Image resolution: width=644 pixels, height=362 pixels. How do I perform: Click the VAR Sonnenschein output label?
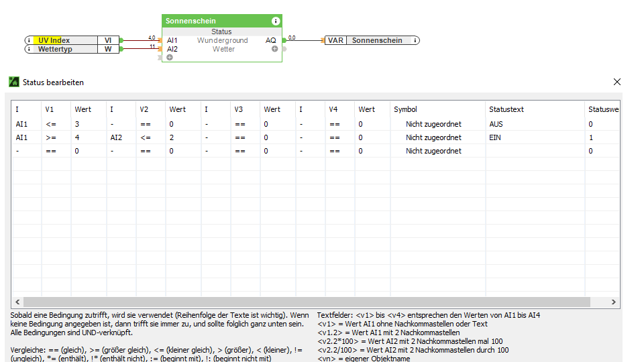[377, 40]
